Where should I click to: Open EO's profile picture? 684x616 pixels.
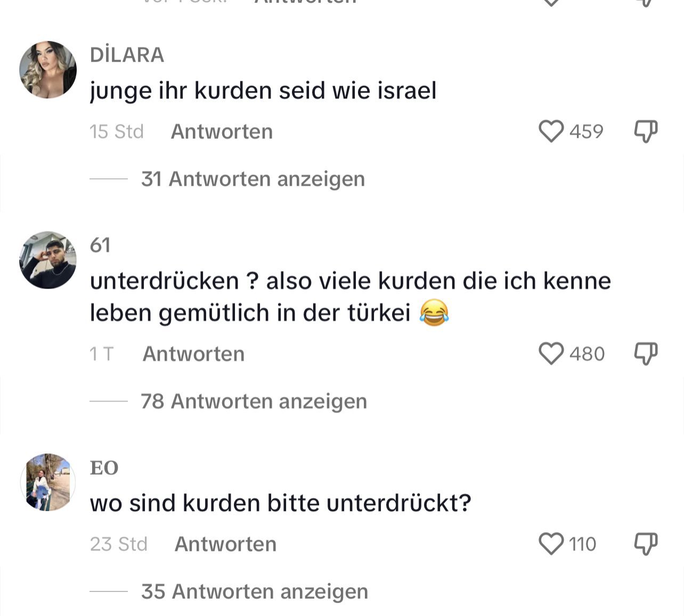(x=48, y=482)
